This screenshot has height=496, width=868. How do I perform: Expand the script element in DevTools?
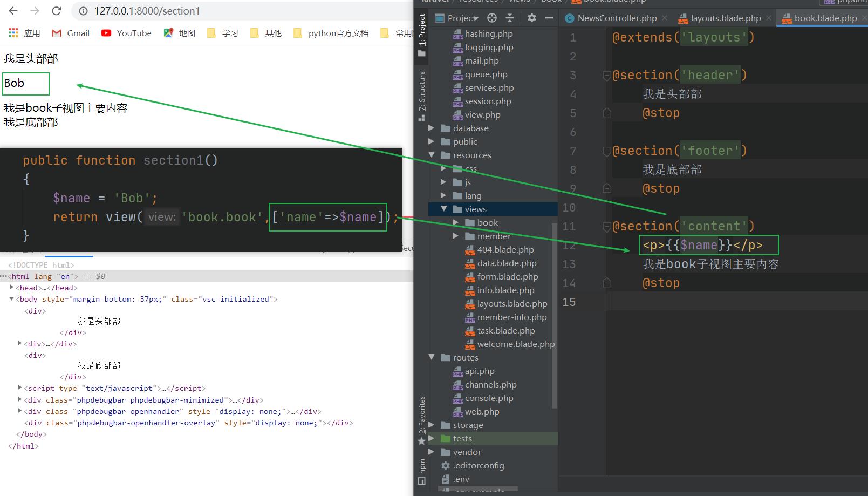pyautogui.click(x=20, y=388)
